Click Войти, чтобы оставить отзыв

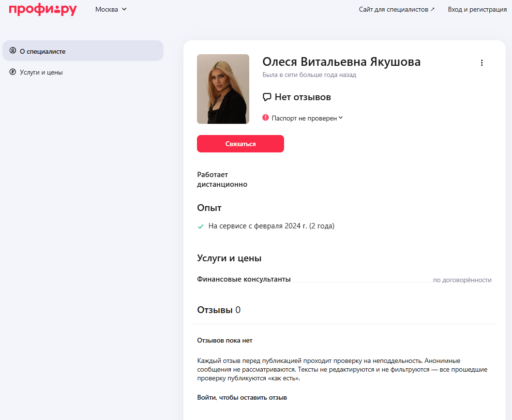242,397
